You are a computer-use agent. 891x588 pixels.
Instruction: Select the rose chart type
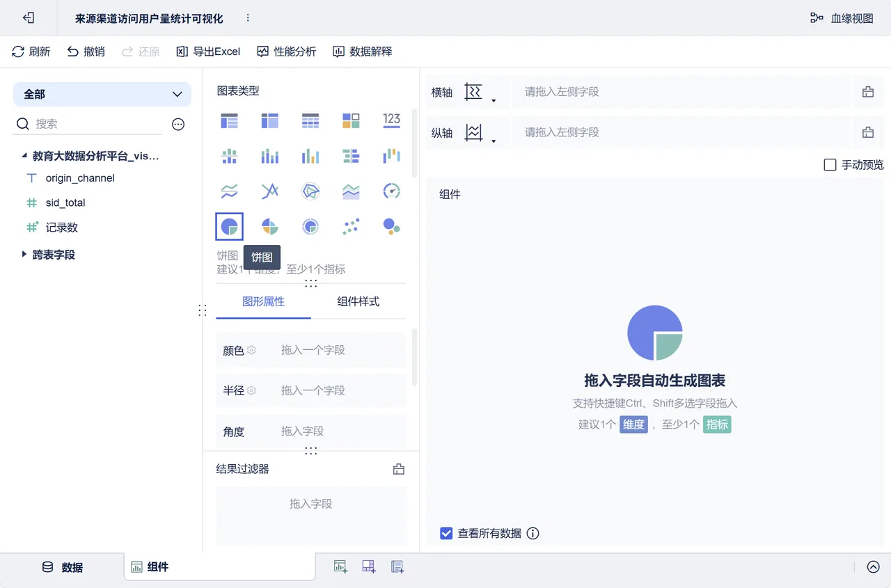[x=270, y=226]
